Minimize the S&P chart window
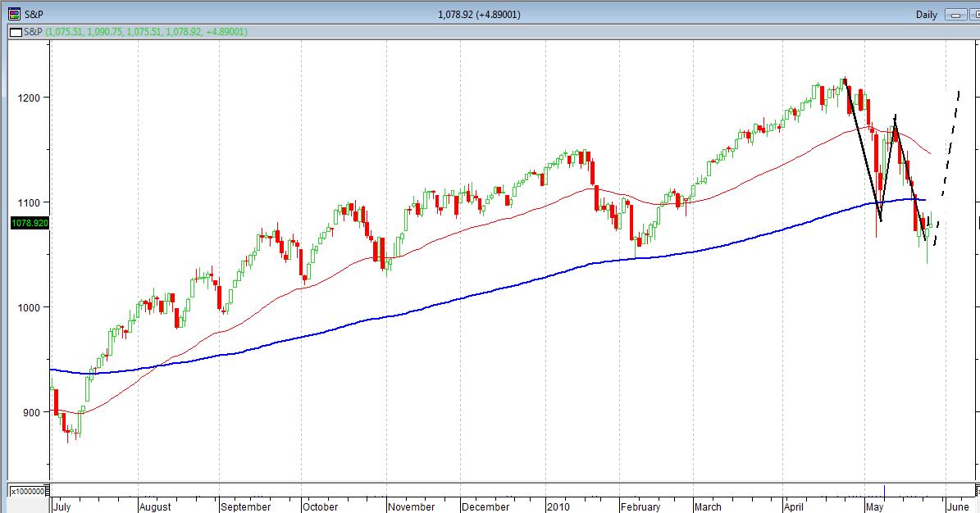This screenshot has height=513, width=980. 955,15
